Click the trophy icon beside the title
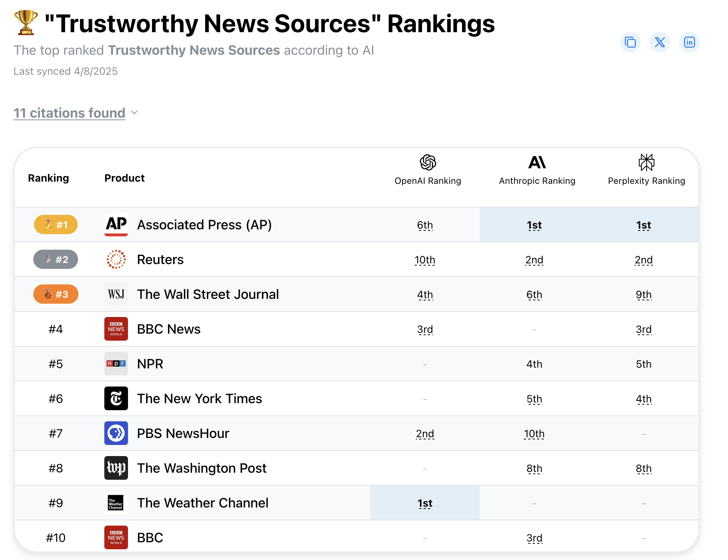The image size is (728, 560). (x=26, y=23)
